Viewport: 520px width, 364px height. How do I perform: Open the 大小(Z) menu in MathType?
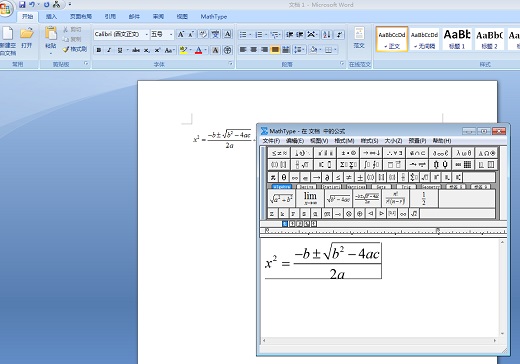pos(393,141)
